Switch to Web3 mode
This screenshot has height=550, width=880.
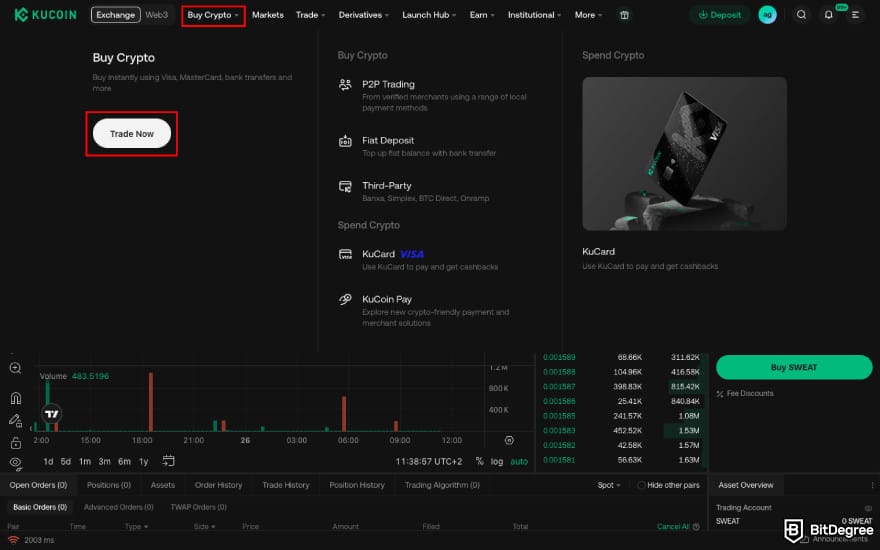coord(157,15)
